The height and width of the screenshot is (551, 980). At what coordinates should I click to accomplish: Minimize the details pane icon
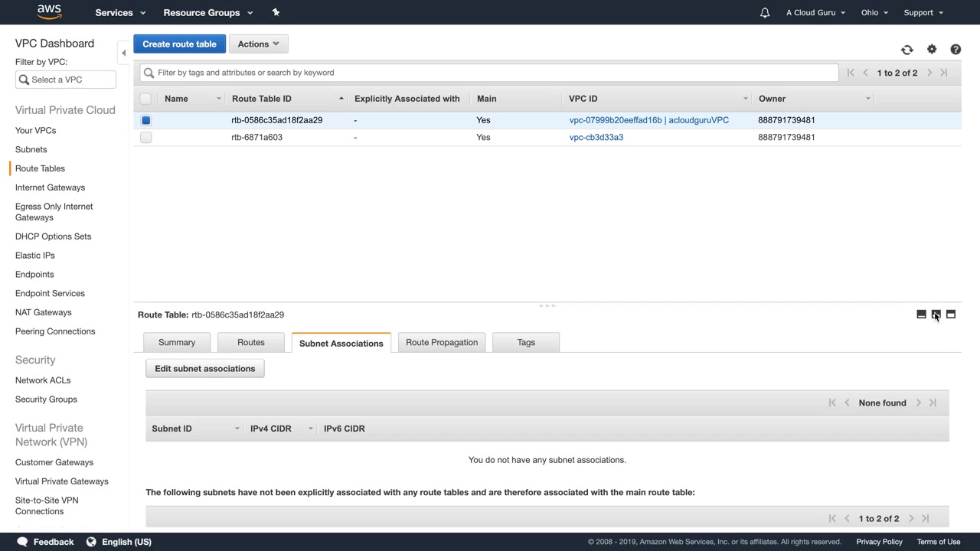[921, 315]
